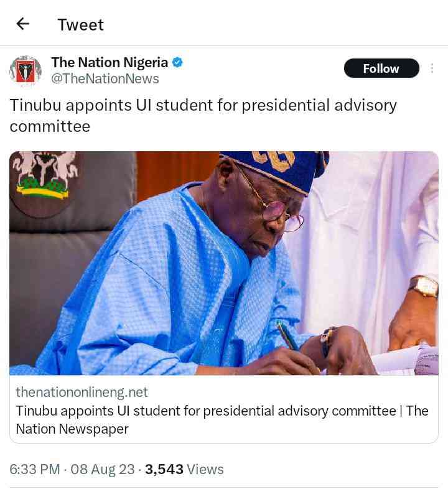
Task: Click the 08 Aug 23 date
Action: (x=103, y=469)
